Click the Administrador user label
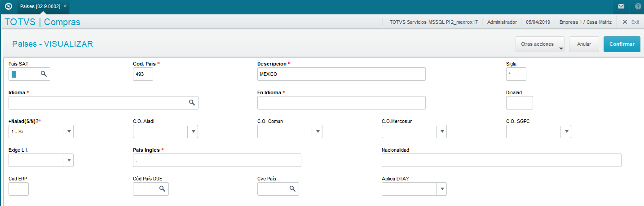This screenshot has height=206, width=644. pos(502,22)
